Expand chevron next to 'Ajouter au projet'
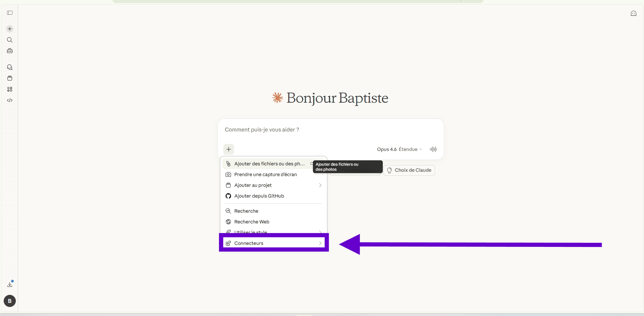Image resolution: width=644 pixels, height=316 pixels. pos(320,185)
